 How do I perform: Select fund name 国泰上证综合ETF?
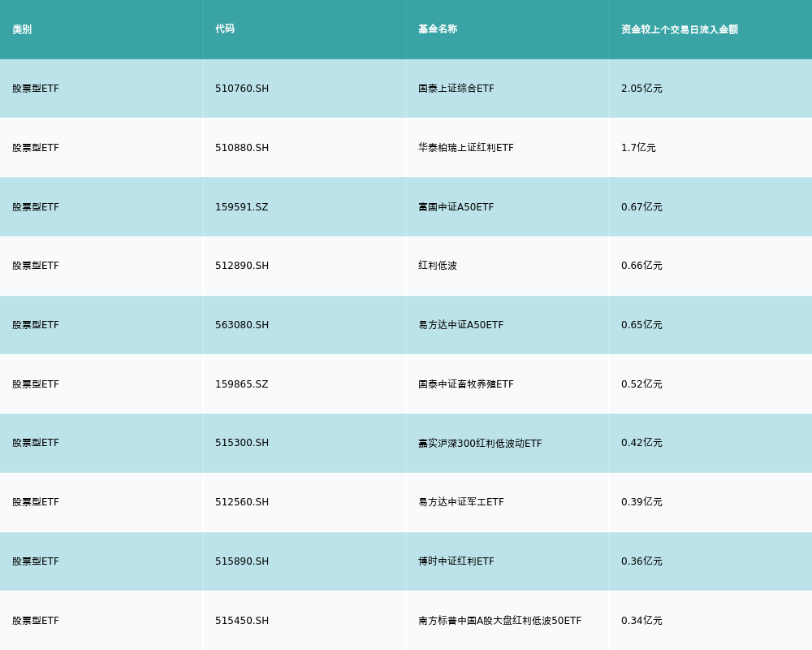click(456, 89)
